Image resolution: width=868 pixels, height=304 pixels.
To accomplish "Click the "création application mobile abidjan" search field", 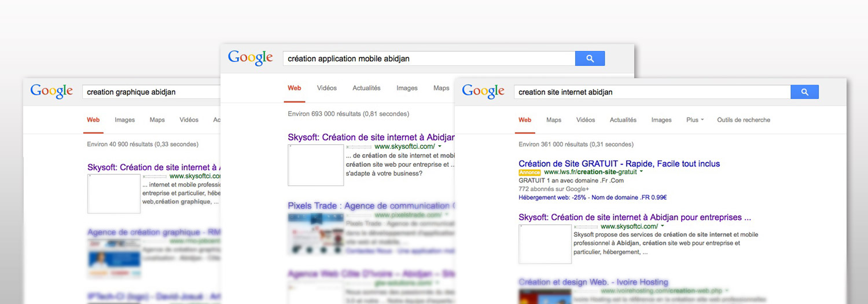I will (429, 58).
